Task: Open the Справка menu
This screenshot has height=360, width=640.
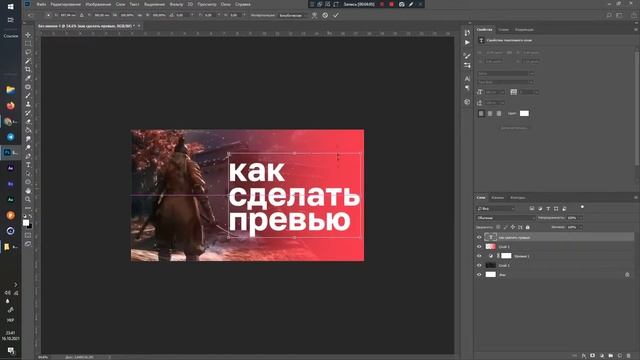Action: [x=243, y=4]
